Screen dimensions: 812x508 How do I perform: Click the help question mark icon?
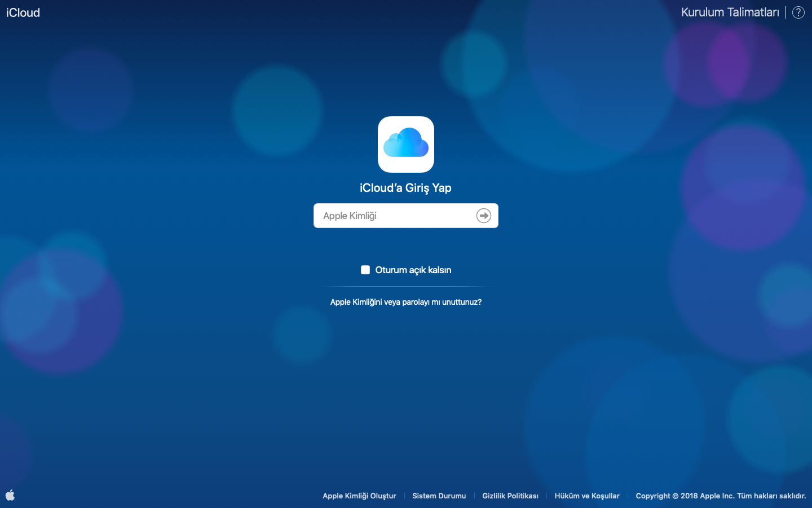coord(798,12)
